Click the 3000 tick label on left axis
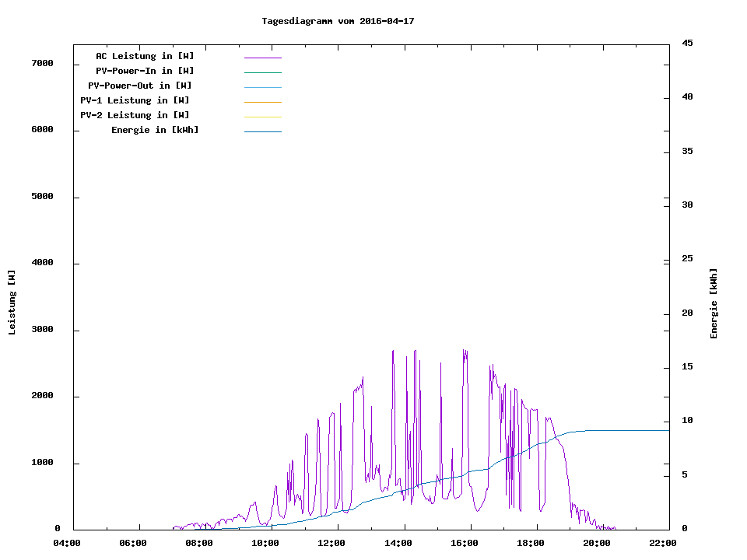The height and width of the screenshot is (560, 747). (x=42, y=330)
